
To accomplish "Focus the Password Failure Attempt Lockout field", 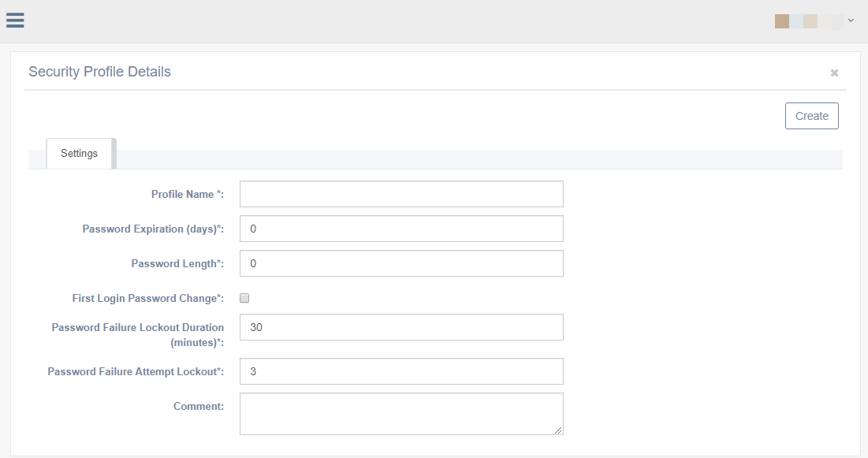I will (401, 371).
